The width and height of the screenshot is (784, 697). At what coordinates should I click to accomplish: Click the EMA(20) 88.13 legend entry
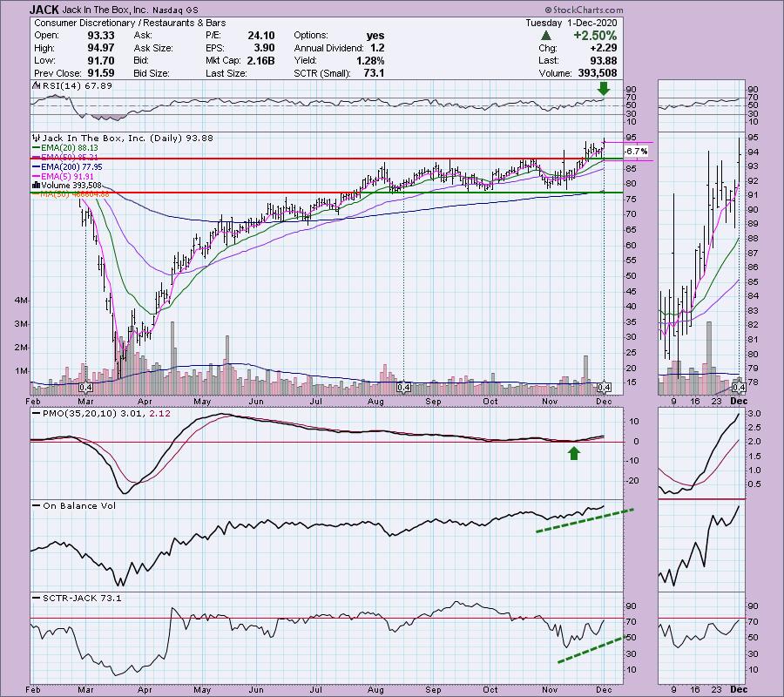[69, 147]
